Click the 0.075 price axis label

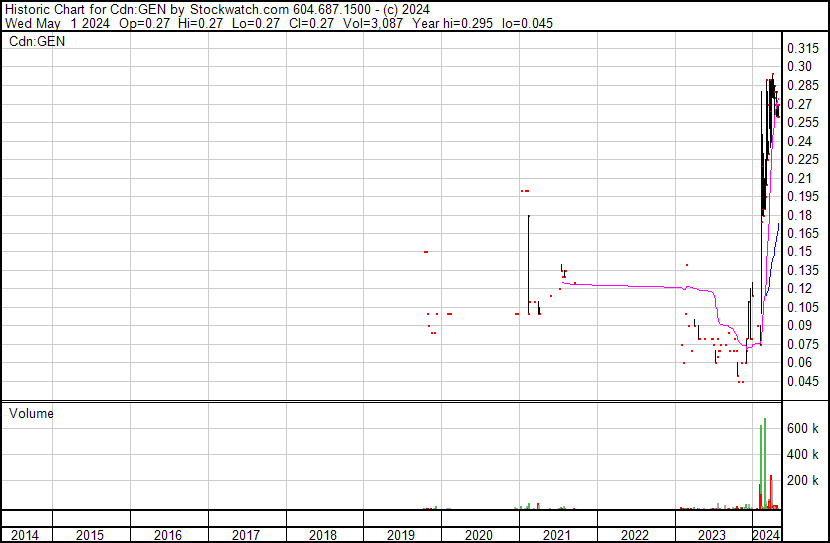(802, 345)
